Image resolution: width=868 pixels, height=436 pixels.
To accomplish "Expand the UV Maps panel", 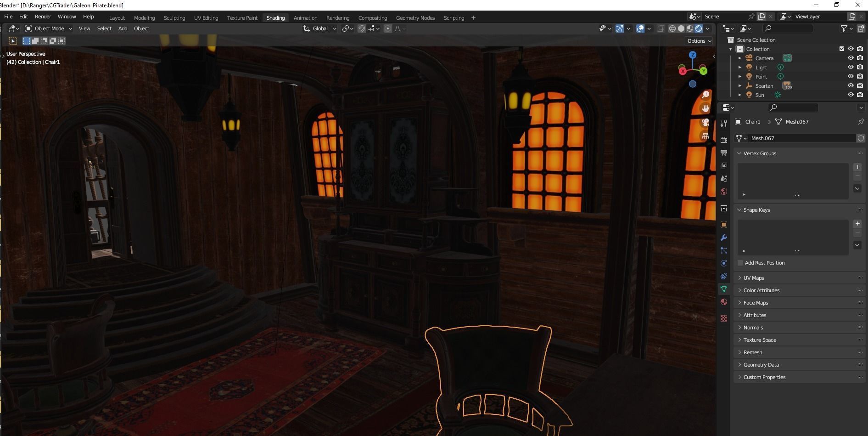I will click(x=799, y=278).
